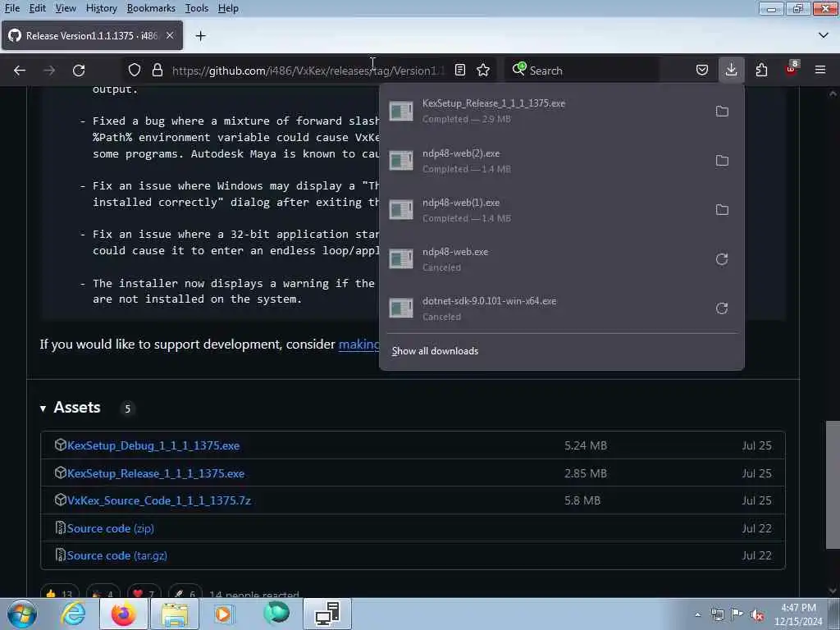
Task: Collapse the Assets section
Action: pyautogui.click(x=71, y=408)
